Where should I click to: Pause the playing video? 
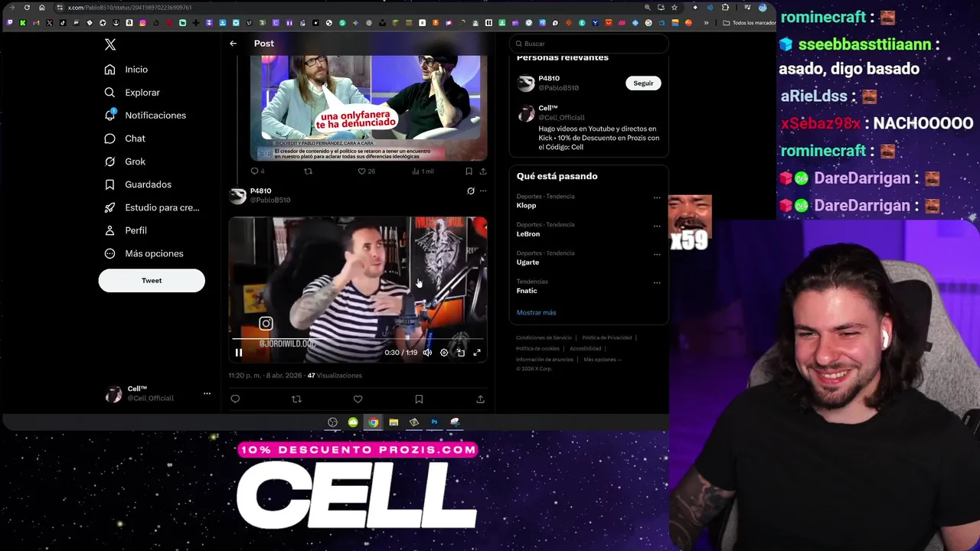[238, 353]
